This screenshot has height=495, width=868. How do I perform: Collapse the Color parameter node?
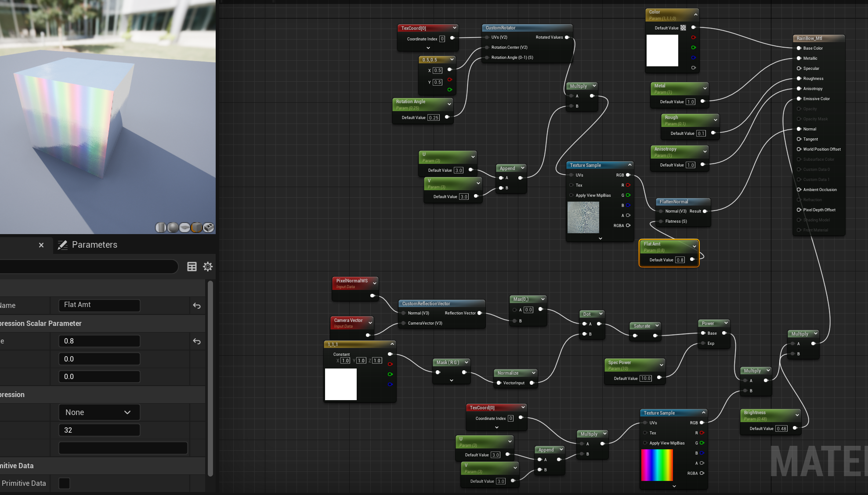tap(695, 14)
